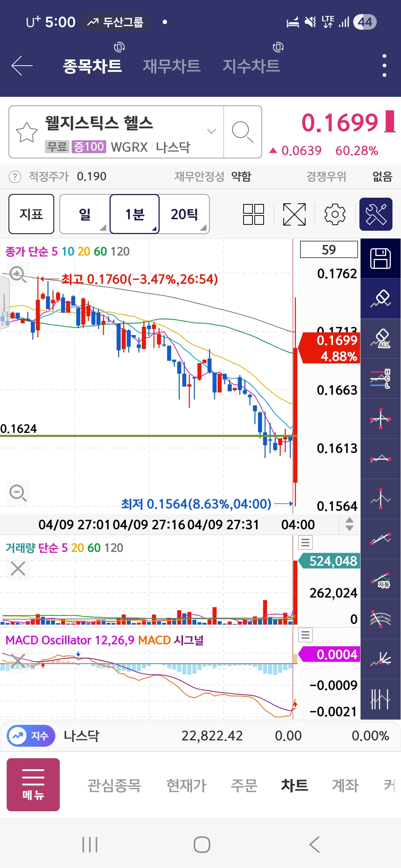The height and width of the screenshot is (868, 401).
Task: Adjust the time axis up-down stepper
Action: (349, 524)
